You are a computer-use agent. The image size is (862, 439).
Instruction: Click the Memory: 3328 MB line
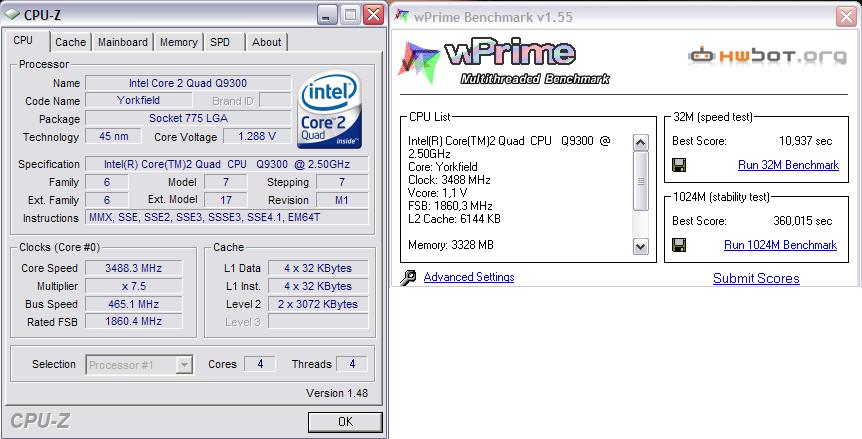(451, 245)
